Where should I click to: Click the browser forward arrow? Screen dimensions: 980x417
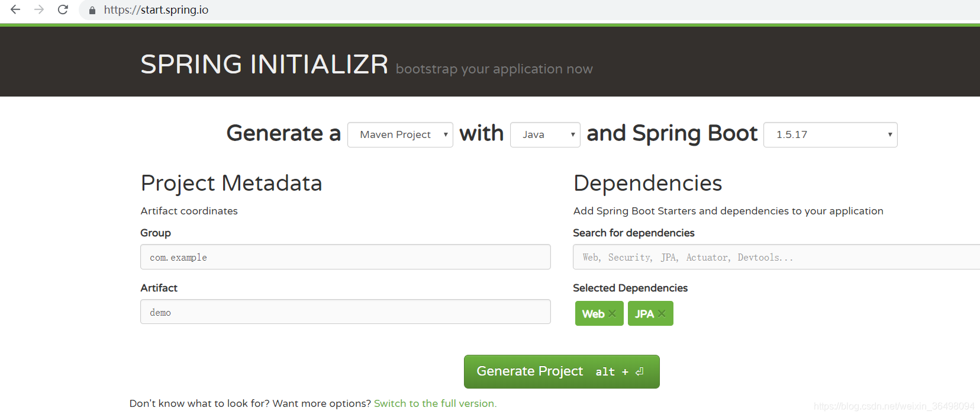pos(39,9)
